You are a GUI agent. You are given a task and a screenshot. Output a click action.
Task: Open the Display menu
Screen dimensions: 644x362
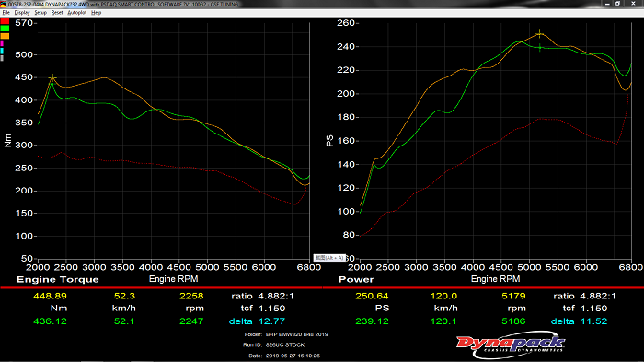point(22,13)
